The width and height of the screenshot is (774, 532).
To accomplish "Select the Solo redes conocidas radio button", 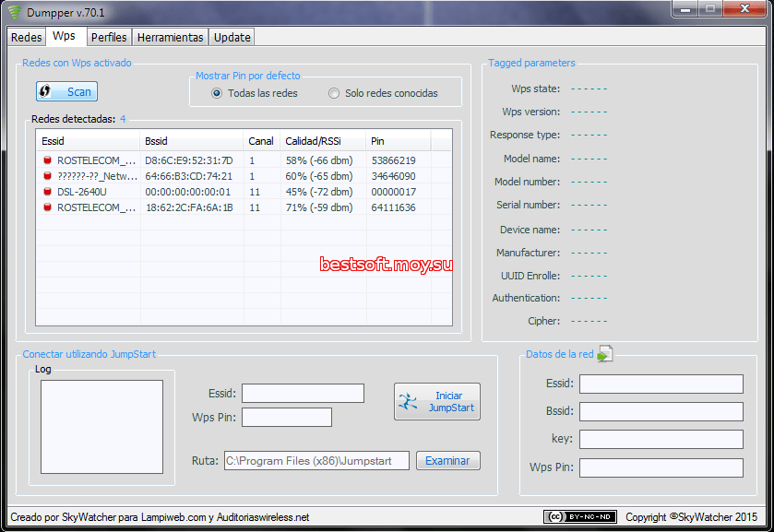I will click(334, 93).
